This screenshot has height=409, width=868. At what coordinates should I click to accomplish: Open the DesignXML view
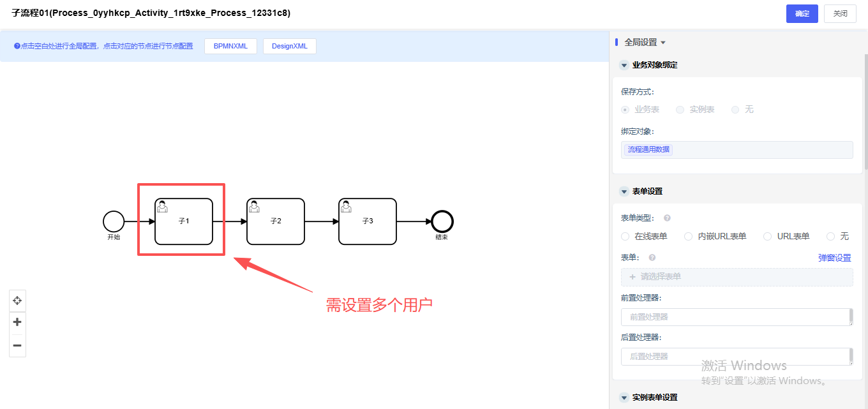pyautogui.click(x=289, y=46)
